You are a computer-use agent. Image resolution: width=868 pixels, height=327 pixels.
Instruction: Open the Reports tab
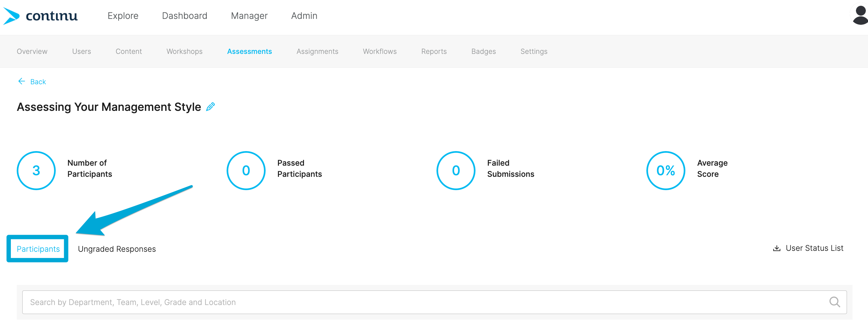point(434,52)
